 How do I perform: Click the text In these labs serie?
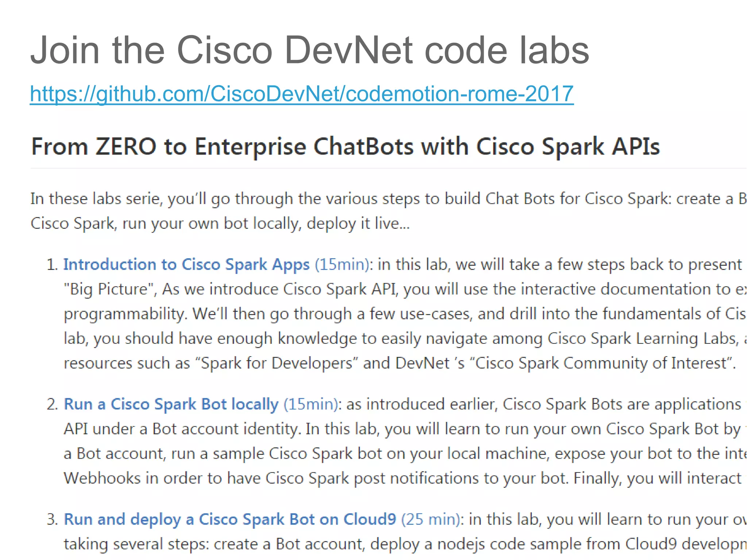click(96, 199)
